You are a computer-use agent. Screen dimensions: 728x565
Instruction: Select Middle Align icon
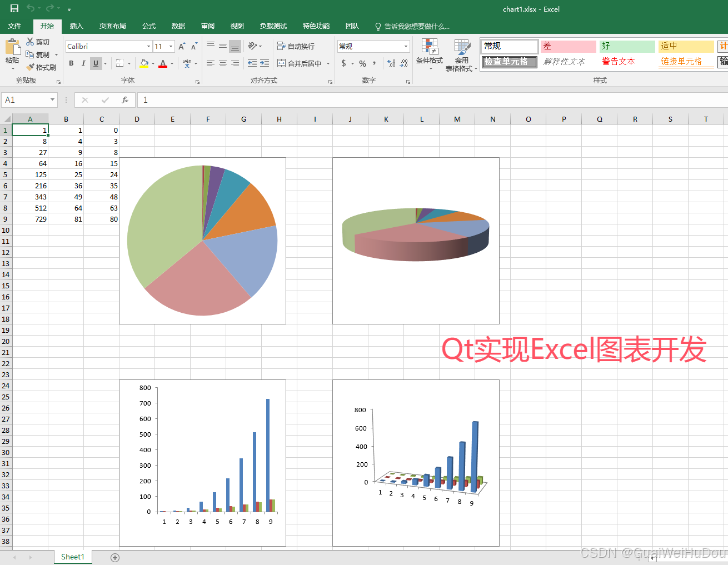coord(223,46)
